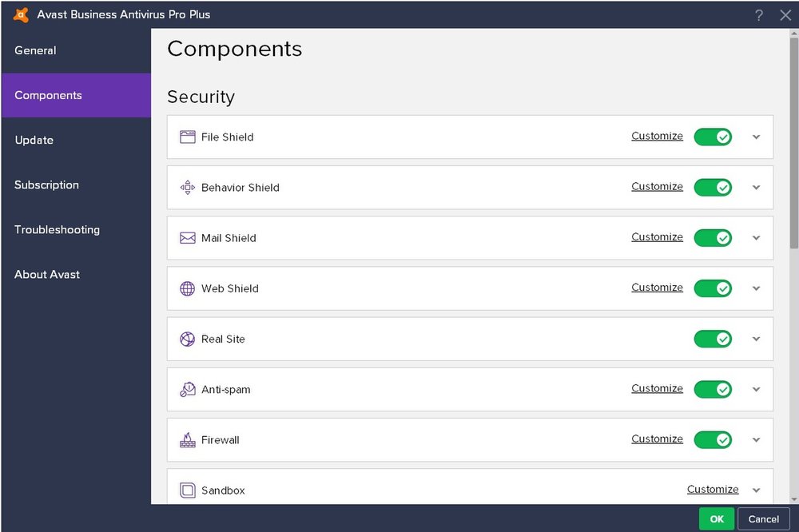Disable the File Shield toggle
The image size is (799, 532).
click(x=713, y=137)
